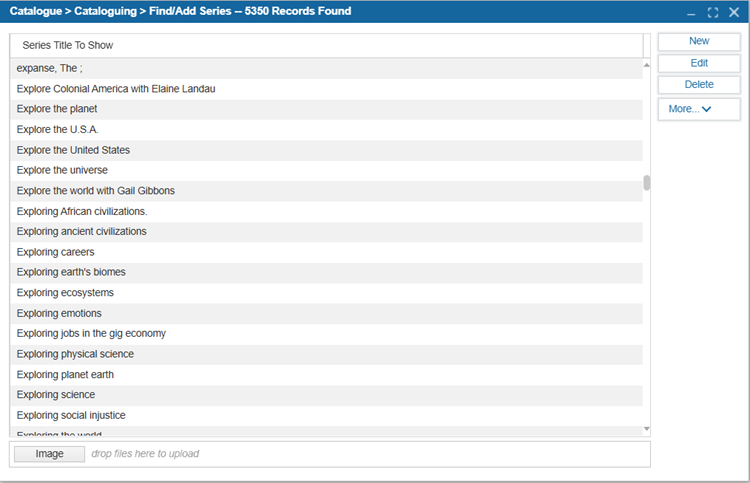This screenshot has height=483, width=750.
Task: Maximize the Find/Add Series window
Action: tap(713, 12)
